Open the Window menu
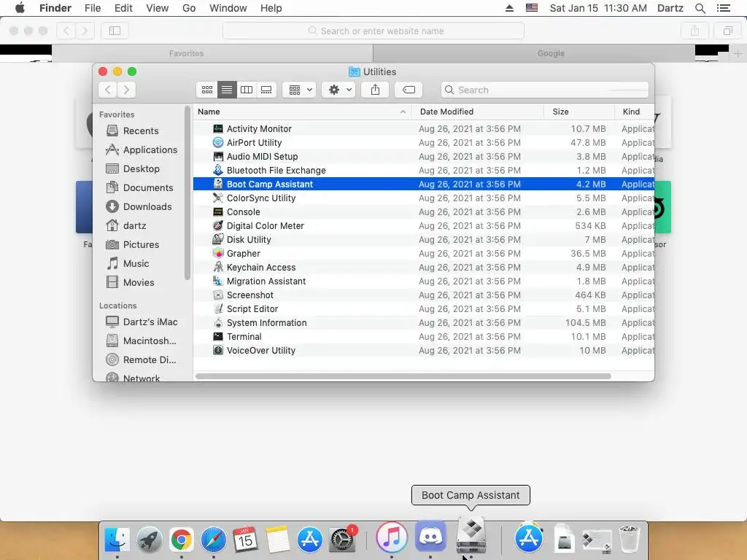Image resolution: width=747 pixels, height=560 pixels. click(x=228, y=8)
